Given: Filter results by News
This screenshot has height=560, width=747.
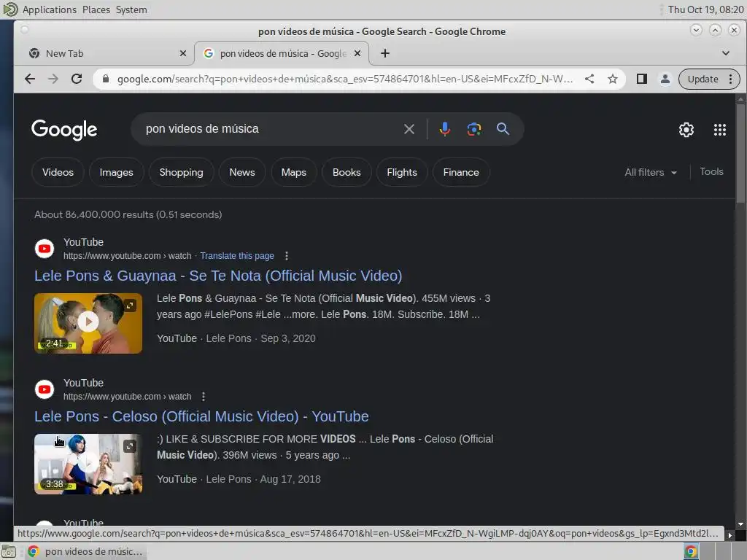Looking at the screenshot, I should point(242,172).
